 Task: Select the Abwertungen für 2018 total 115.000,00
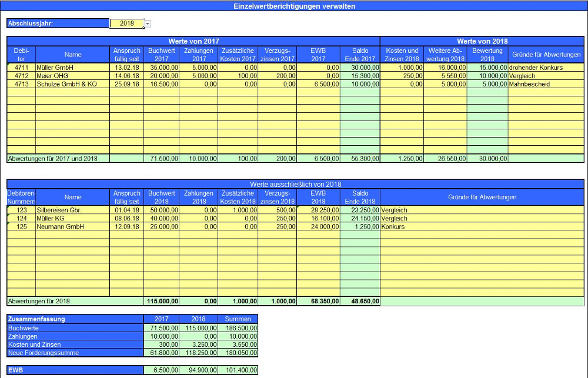162,301
